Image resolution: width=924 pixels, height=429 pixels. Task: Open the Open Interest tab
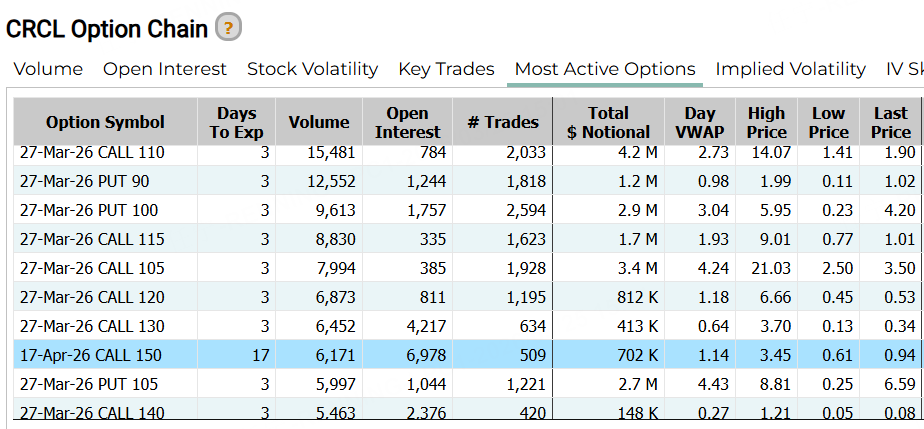click(165, 69)
